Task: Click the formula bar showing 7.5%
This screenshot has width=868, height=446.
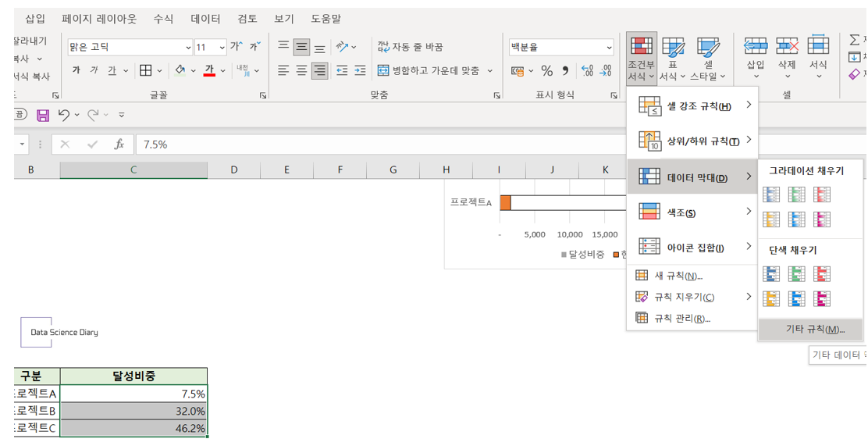Action: [x=501, y=145]
